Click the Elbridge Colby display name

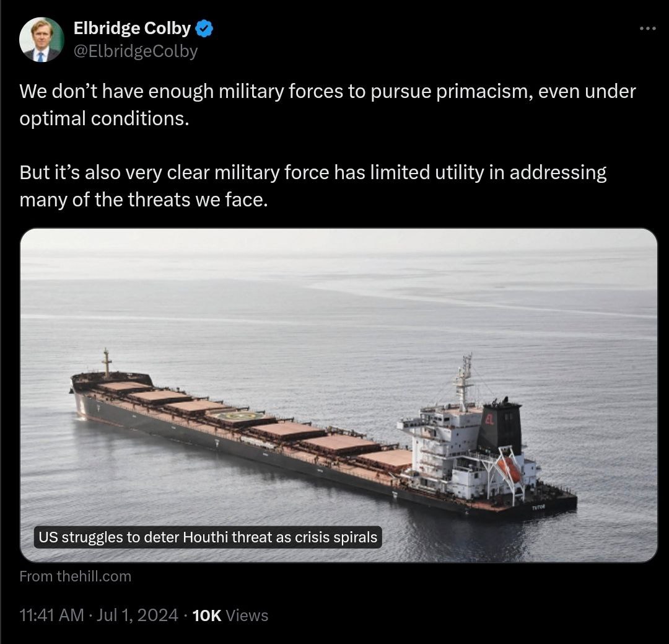(x=132, y=29)
